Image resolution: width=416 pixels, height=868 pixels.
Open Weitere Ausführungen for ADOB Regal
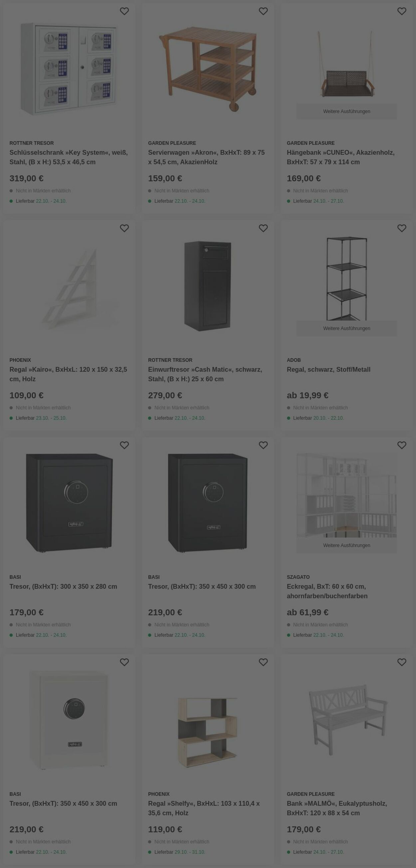tap(346, 329)
